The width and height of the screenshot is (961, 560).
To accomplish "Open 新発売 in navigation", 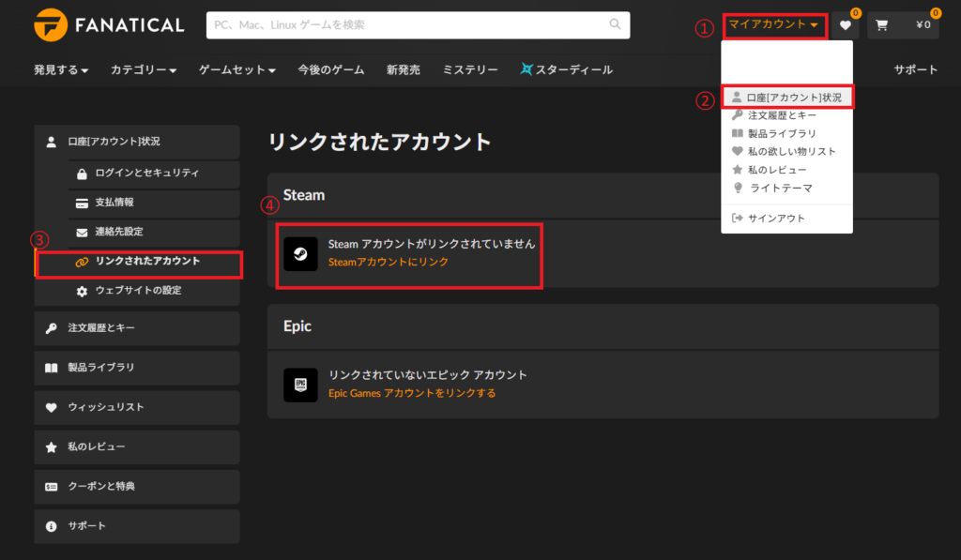I will point(404,69).
